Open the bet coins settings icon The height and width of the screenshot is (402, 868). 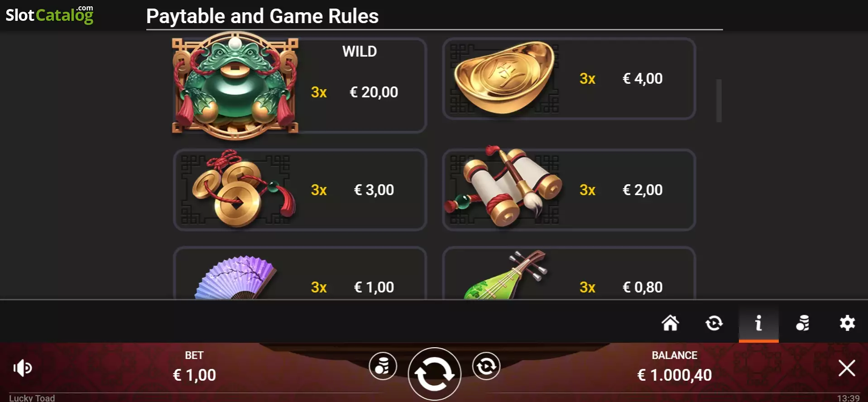[803, 323]
